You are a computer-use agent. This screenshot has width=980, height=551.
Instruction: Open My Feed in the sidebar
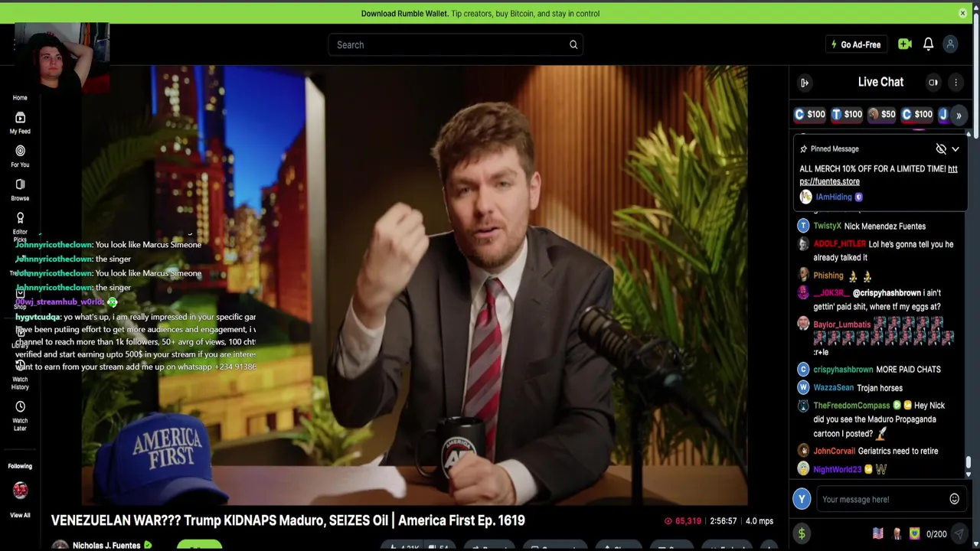click(x=20, y=122)
